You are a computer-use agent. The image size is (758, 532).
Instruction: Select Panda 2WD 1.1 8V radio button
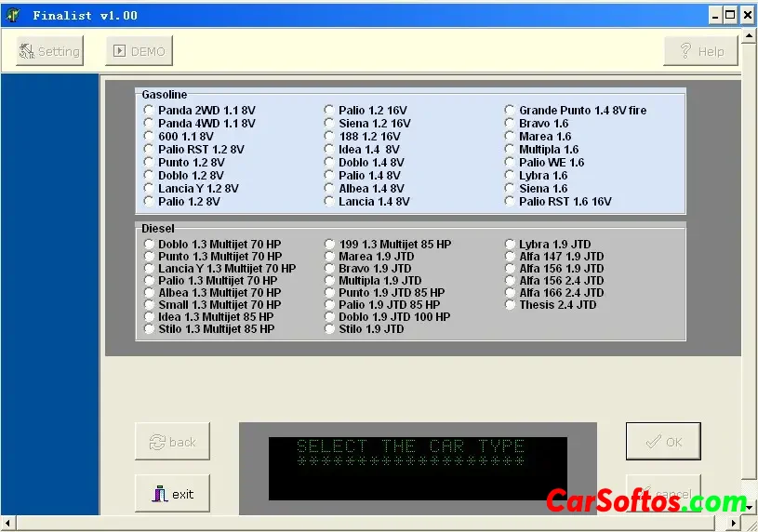point(149,111)
